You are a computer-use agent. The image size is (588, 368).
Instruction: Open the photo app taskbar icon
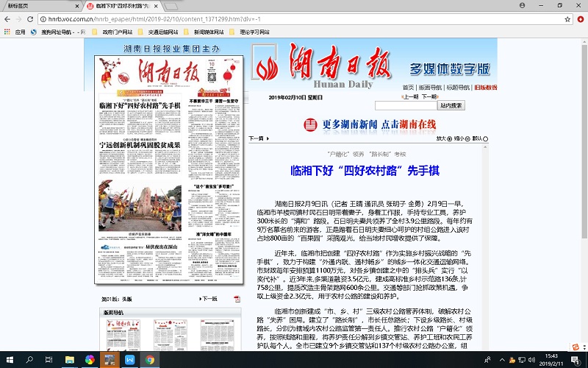pyautogui.click(x=110, y=360)
